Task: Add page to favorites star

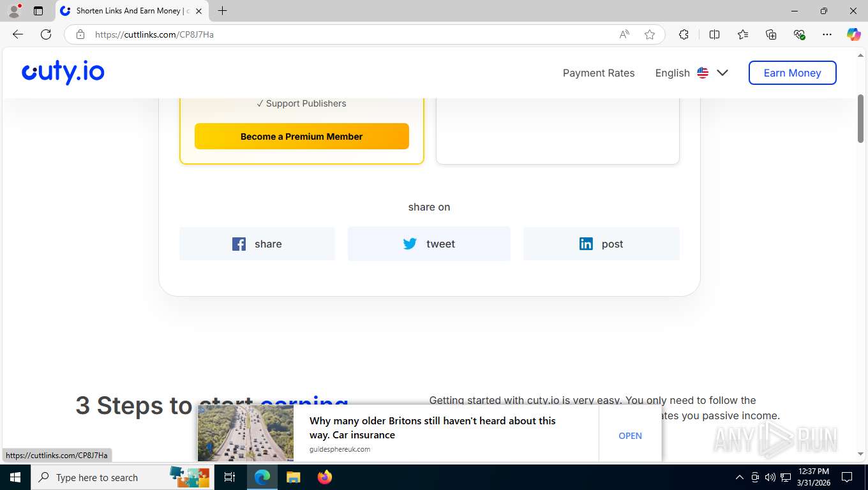Action: tap(650, 34)
